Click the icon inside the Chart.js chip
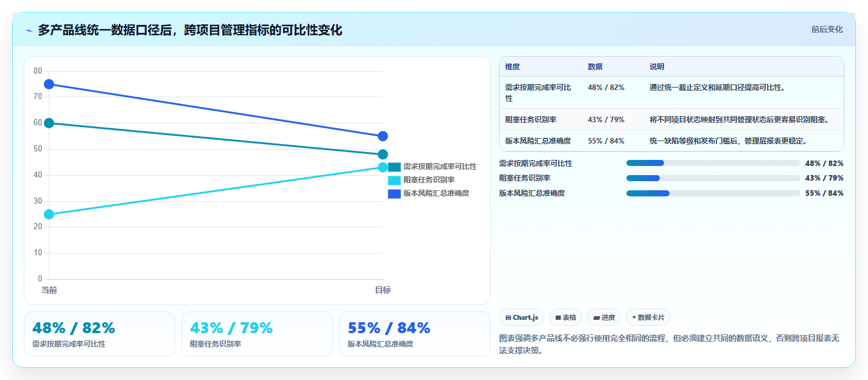Viewport: 868px width, 380px height. [x=508, y=318]
